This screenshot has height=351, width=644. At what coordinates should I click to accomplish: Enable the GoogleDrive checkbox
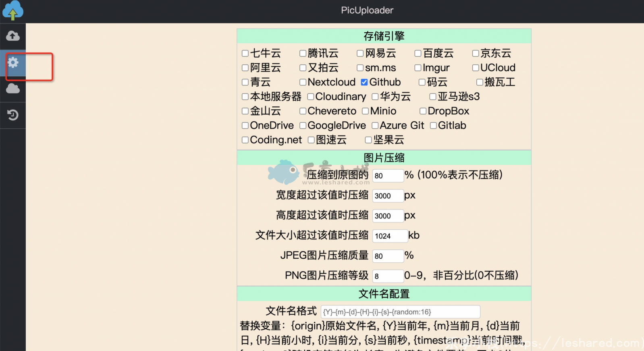303,126
